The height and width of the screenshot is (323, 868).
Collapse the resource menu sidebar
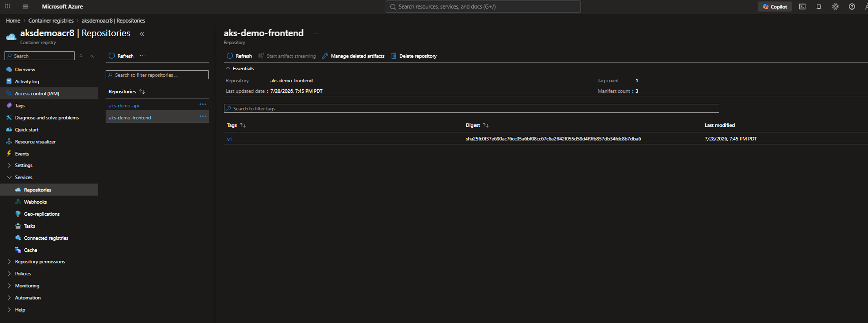92,56
